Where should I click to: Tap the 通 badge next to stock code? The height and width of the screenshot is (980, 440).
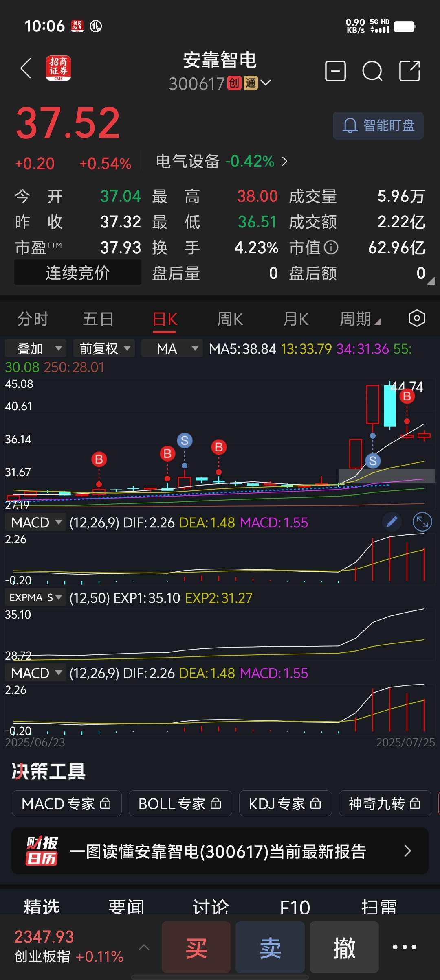point(251,83)
